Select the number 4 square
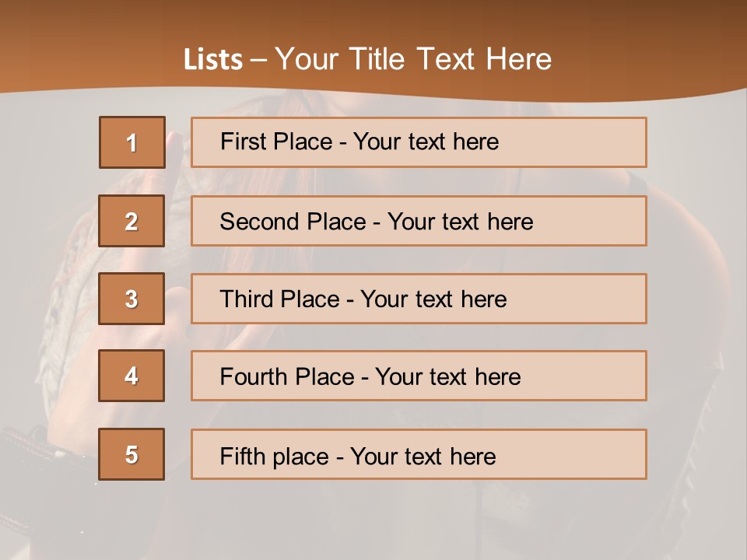This screenshot has width=747, height=560. pos(132,376)
